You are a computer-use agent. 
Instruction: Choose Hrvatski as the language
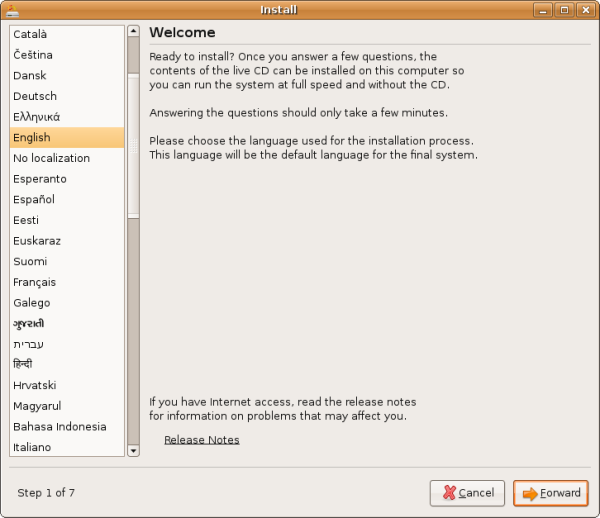coord(67,385)
